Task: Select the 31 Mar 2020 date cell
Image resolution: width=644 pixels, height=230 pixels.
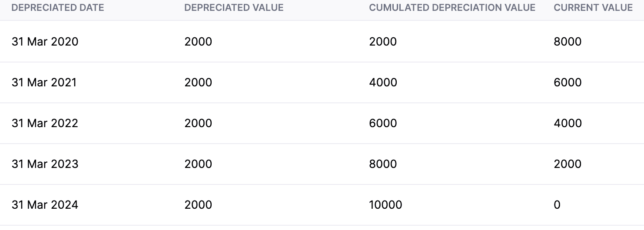Action: tap(45, 42)
